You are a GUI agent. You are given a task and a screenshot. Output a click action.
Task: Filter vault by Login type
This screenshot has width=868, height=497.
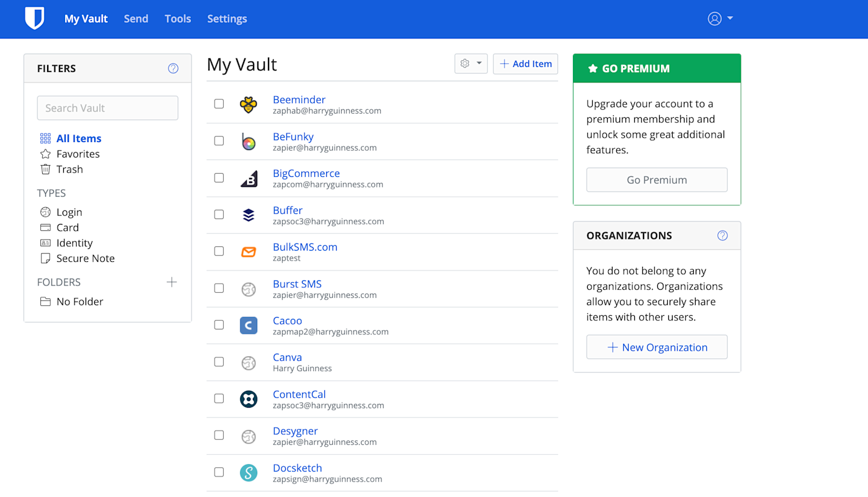click(x=69, y=212)
